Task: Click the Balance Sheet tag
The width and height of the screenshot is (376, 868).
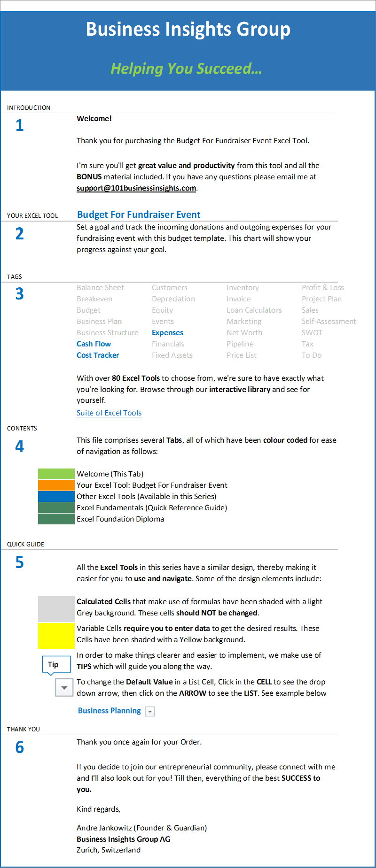Action: tap(100, 288)
